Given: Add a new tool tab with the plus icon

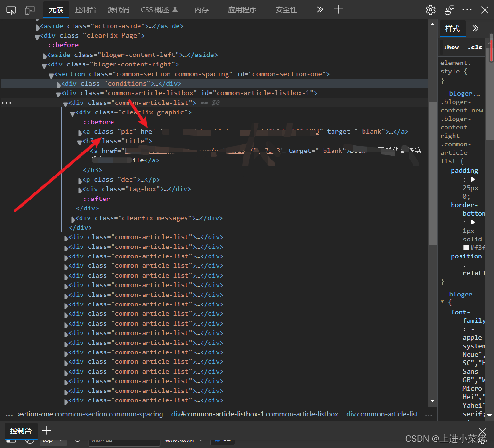Looking at the screenshot, I should pyautogui.click(x=339, y=9).
